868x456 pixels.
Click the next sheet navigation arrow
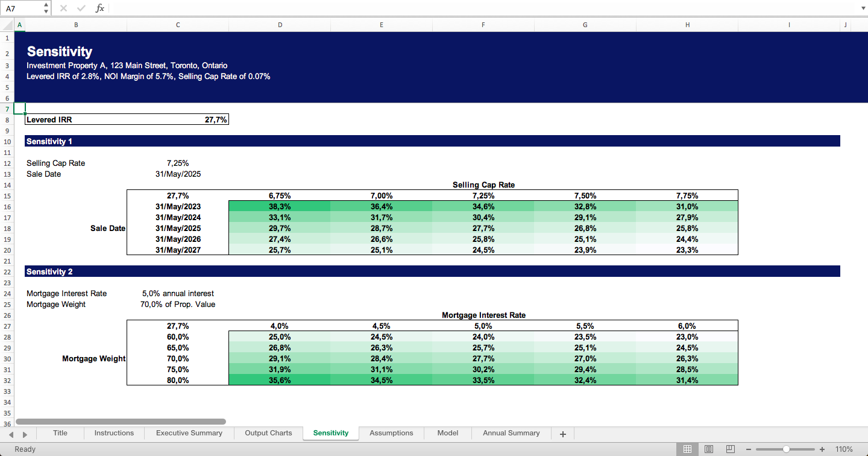(x=25, y=433)
